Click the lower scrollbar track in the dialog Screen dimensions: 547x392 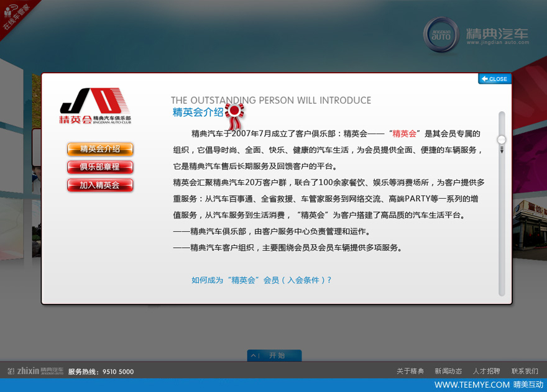(x=502, y=227)
